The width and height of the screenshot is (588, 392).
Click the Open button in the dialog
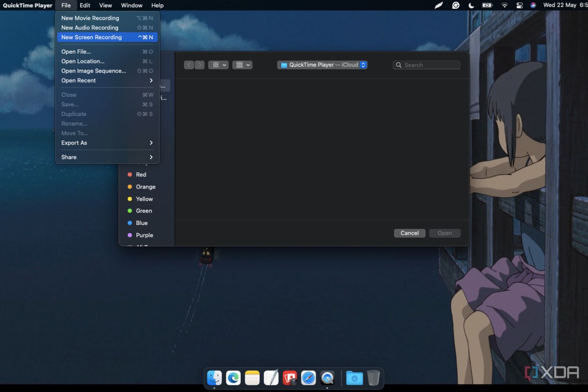coord(445,233)
